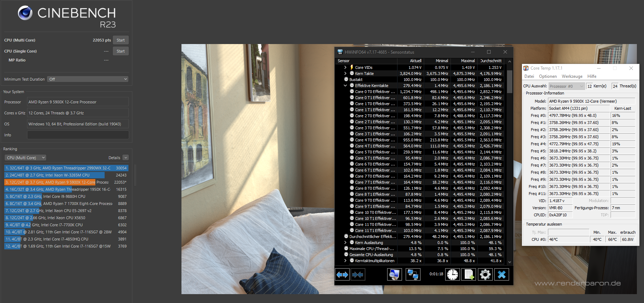Viewport: 644px width, 303px height.
Task: Click the CPU #0 temperature value
Action: (569, 239)
